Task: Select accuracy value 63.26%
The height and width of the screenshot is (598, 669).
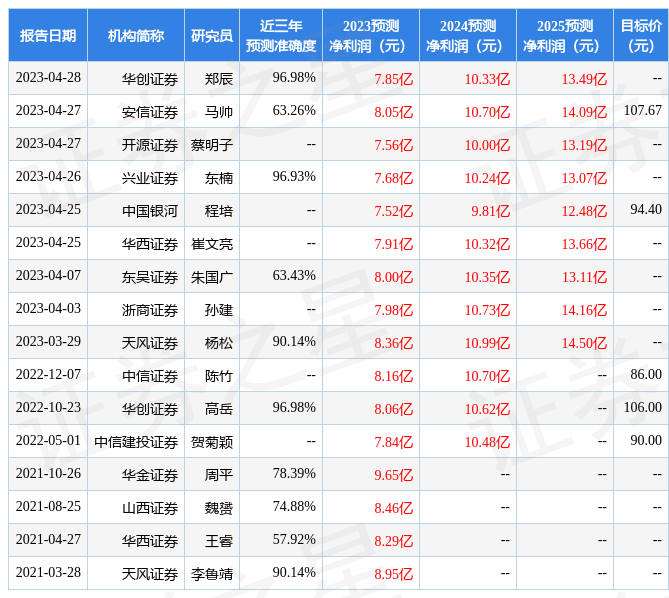Action: click(x=294, y=110)
